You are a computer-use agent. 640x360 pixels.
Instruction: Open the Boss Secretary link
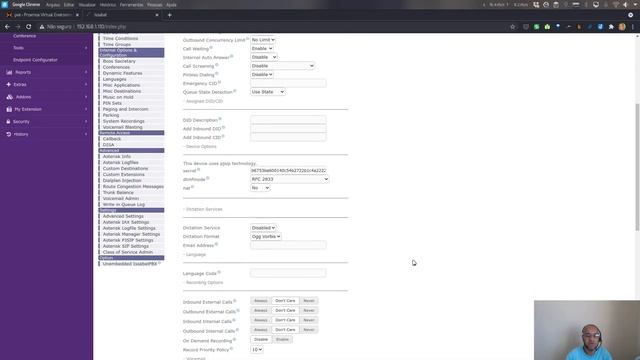click(119, 61)
